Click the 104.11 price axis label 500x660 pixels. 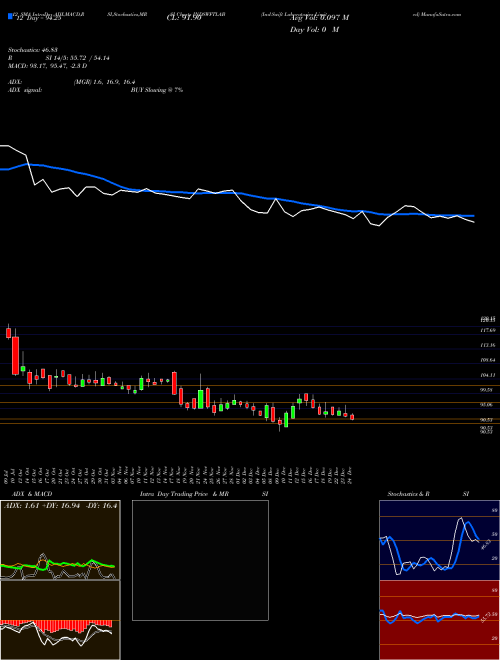pyautogui.click(x=487, y=375)
